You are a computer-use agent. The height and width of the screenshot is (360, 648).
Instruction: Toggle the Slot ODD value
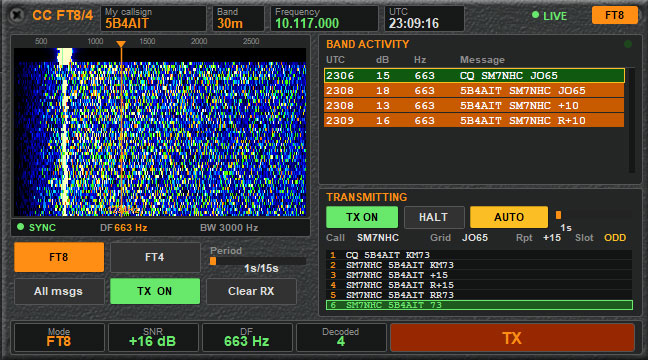pyautogui.click(x=615, y=238)
